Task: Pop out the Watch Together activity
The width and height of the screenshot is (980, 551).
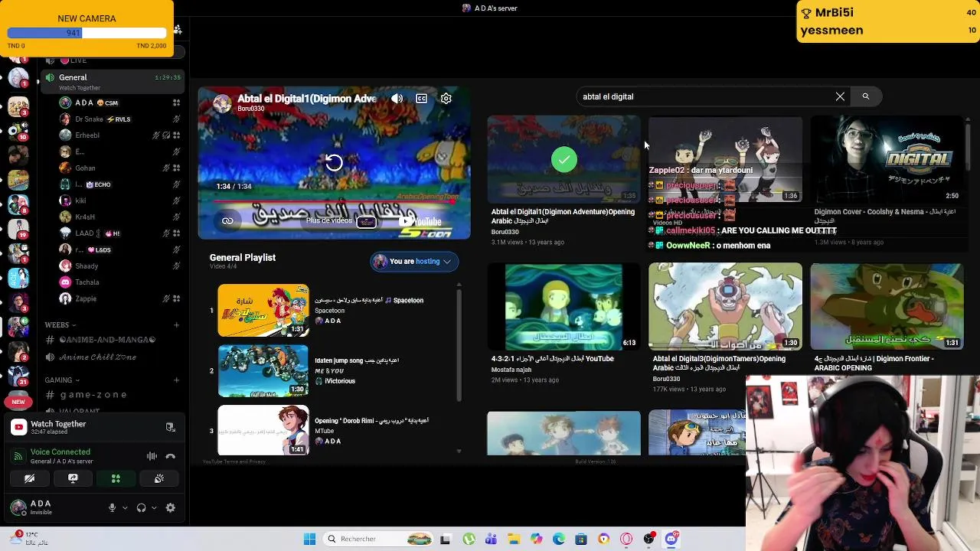Action: [170, 427]
